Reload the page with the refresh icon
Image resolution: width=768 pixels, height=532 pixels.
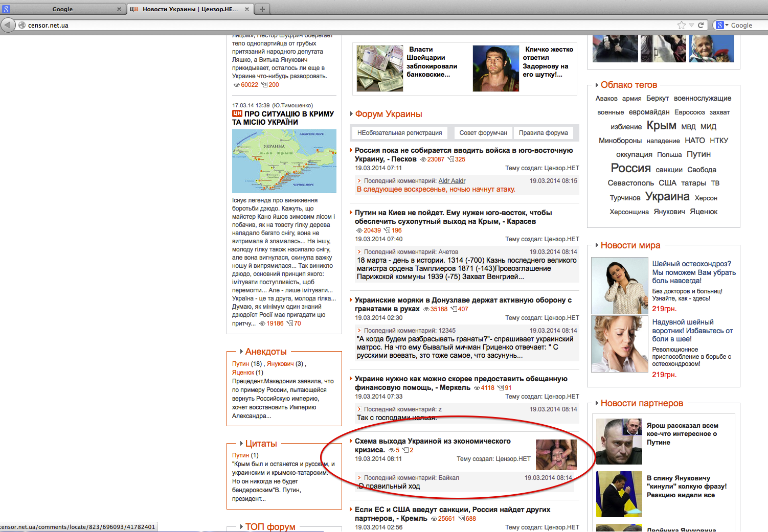click(701, 25)
